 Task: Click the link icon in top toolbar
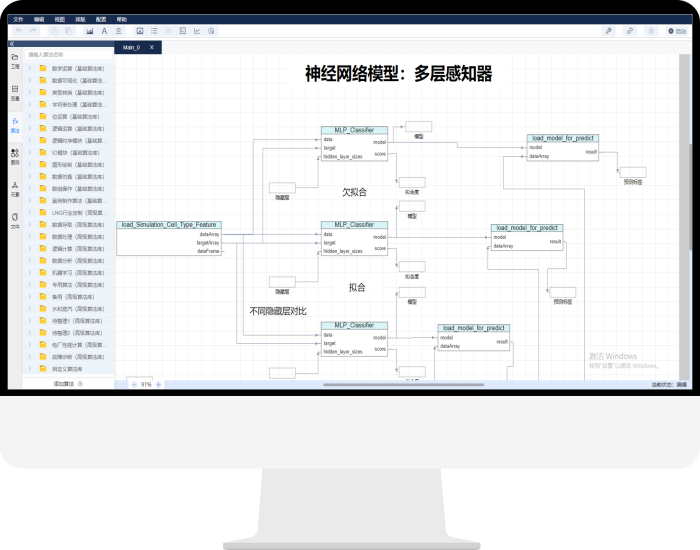[630, 31]
